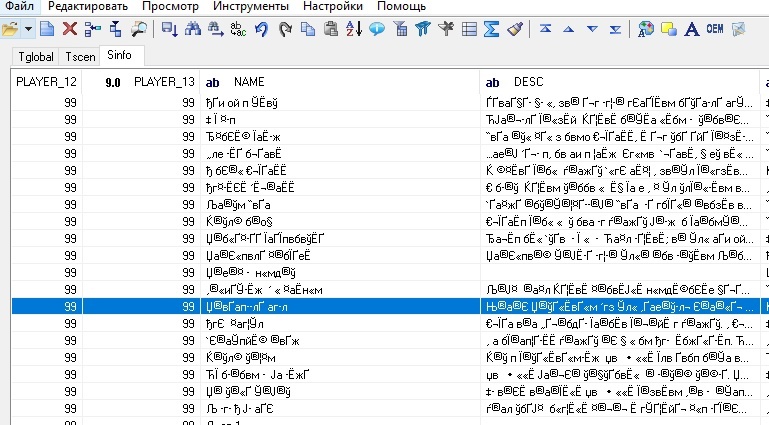
Task: Switch to the Tscen tab
Action: (81, 56)
